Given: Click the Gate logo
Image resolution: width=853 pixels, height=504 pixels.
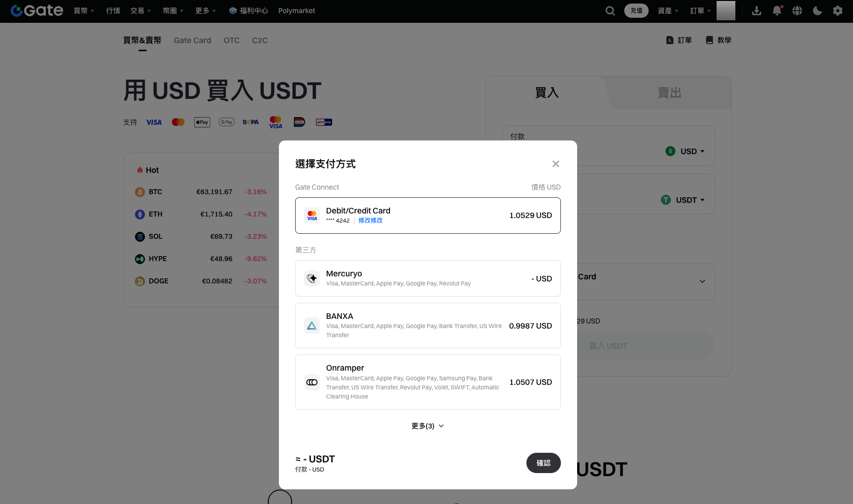Looking at the screenshot, I should [x=37, y=11].
